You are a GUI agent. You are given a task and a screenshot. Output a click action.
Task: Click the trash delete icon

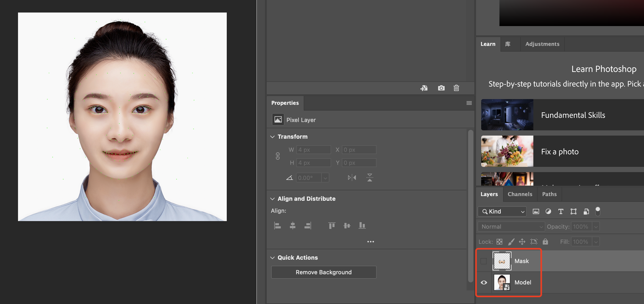(x=456, y=88)
